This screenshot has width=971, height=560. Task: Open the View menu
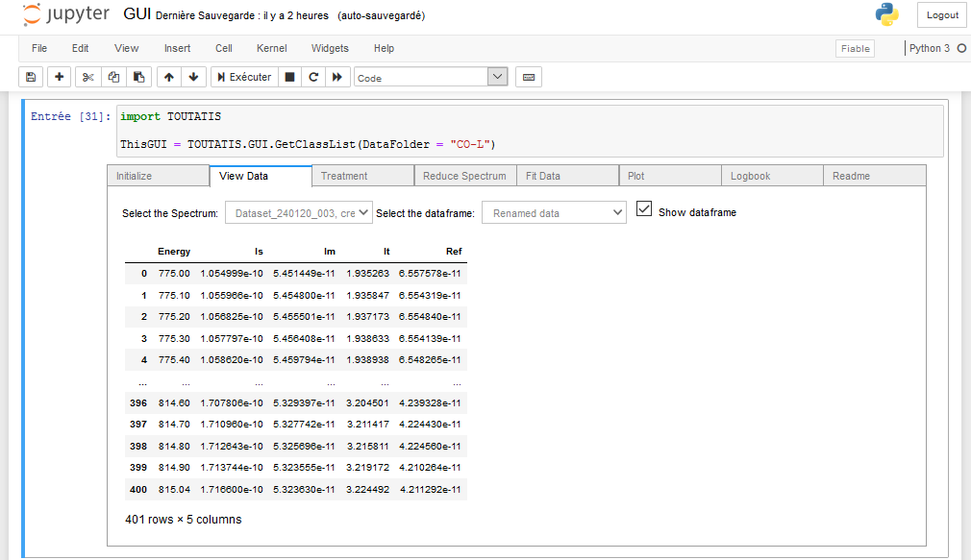pyautogui.click(x=126, y=48)
